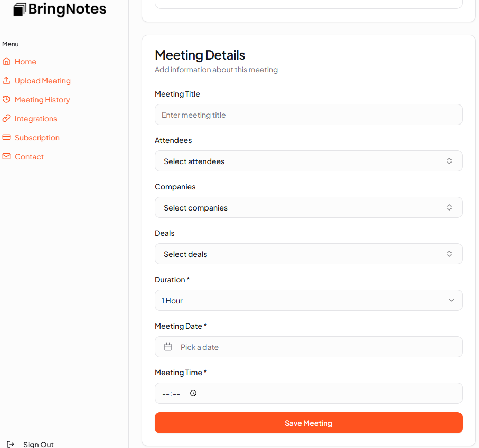The height and width of the screenshot is (448, 479).
Task: Open the calendar icon in Meeting Date field
Action: click(x=168, y=347)
